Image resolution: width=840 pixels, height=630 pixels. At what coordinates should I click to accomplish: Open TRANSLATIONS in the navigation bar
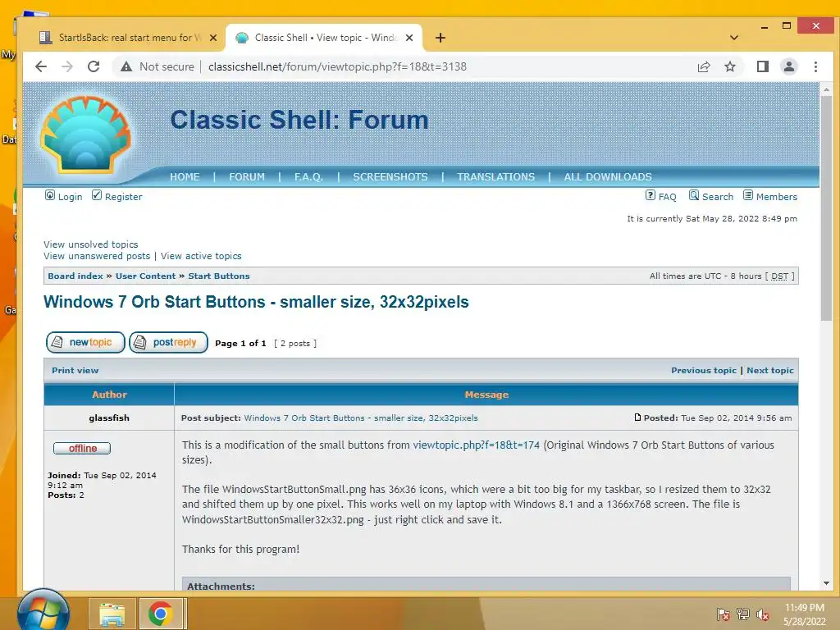point(495,177)
